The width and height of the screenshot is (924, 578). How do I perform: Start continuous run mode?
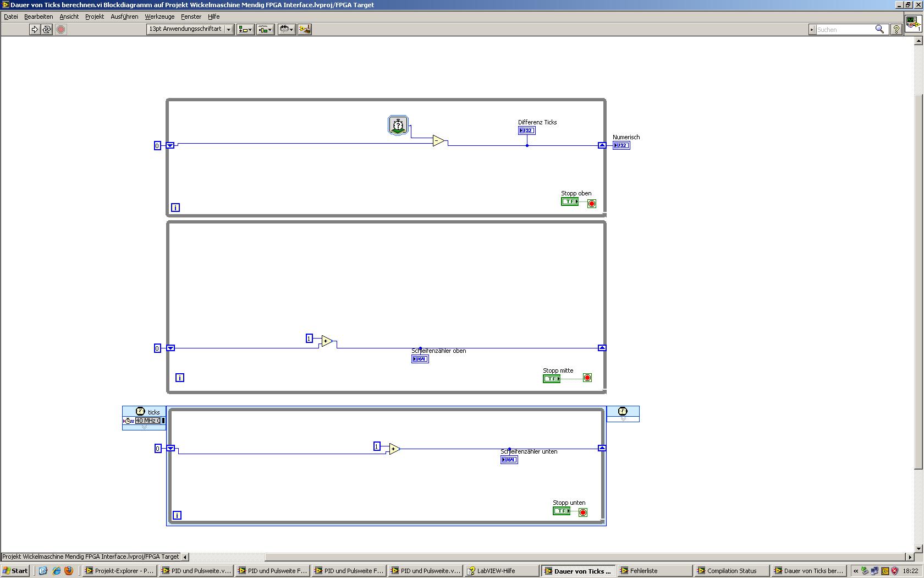tap(47, 29)
